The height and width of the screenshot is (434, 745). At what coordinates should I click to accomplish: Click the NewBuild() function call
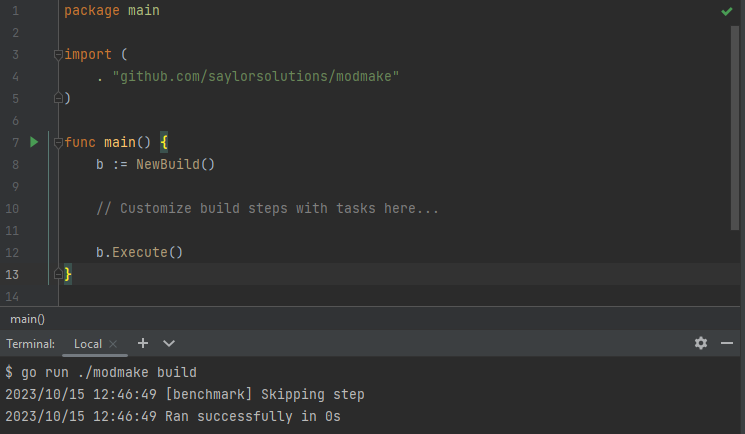(x=175, y=164)
